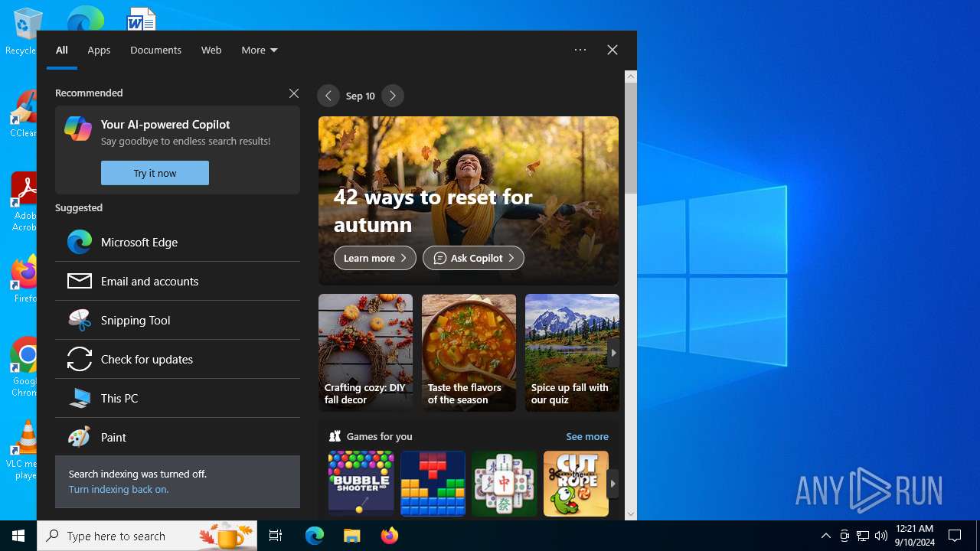Viewport: 980px width, 551px height.
Task: Go to next day arrow after Sep 10
Action: tap(393, 96)
